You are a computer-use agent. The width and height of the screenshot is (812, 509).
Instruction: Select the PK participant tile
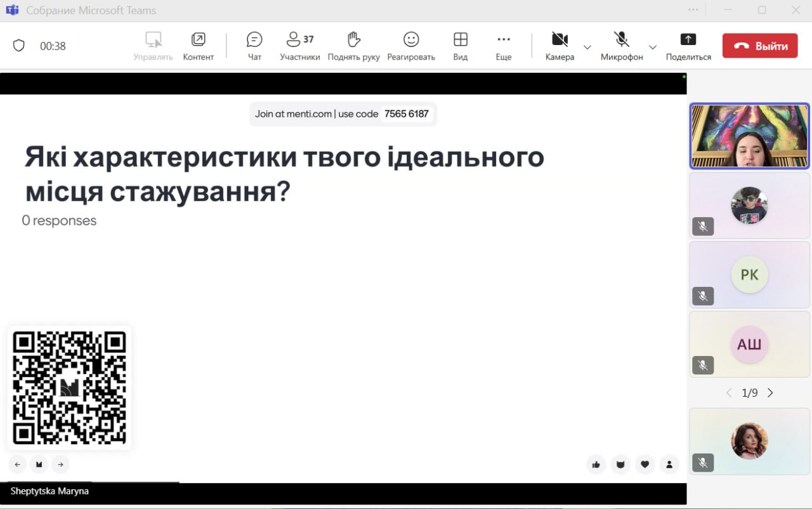(749, 275)
